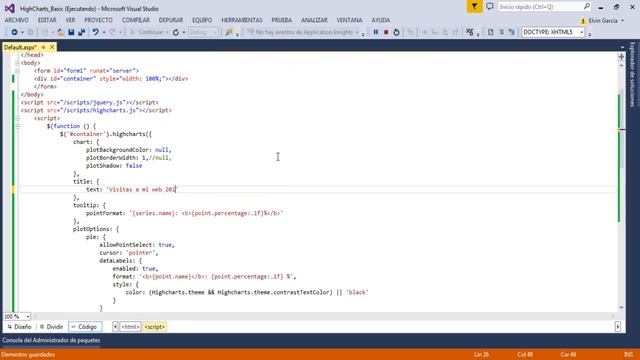The image size is (640, 360).
Task: Click the cursor: 'pointer' line
Action: click(x=129, y=253)
